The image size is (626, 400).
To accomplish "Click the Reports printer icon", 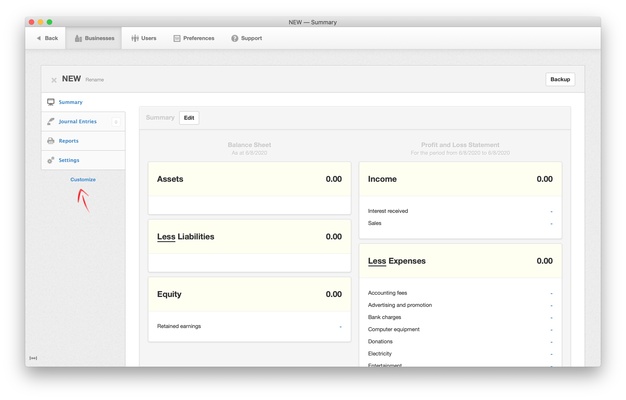I will click(x=51, y=141).
